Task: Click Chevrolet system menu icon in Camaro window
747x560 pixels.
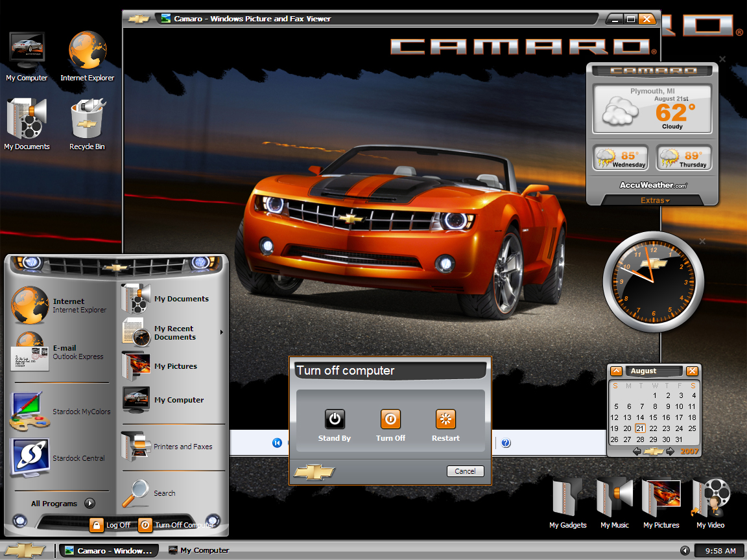Action: point(139,19)
